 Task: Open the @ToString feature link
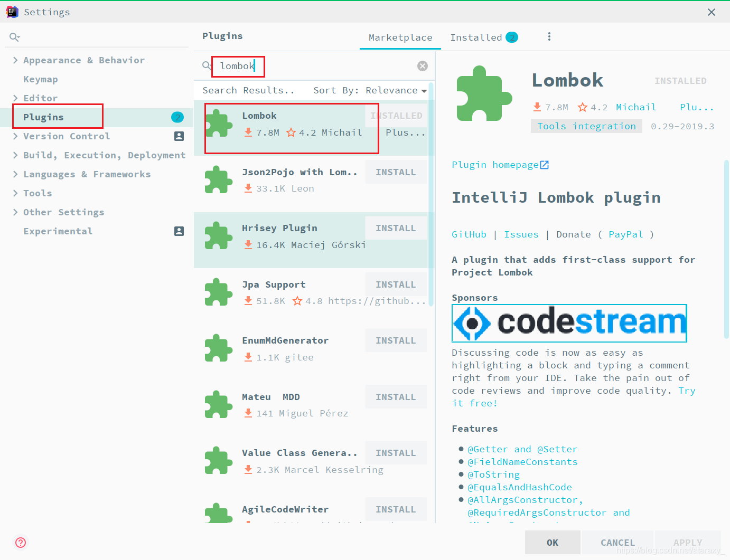click(x=493, y=474)
